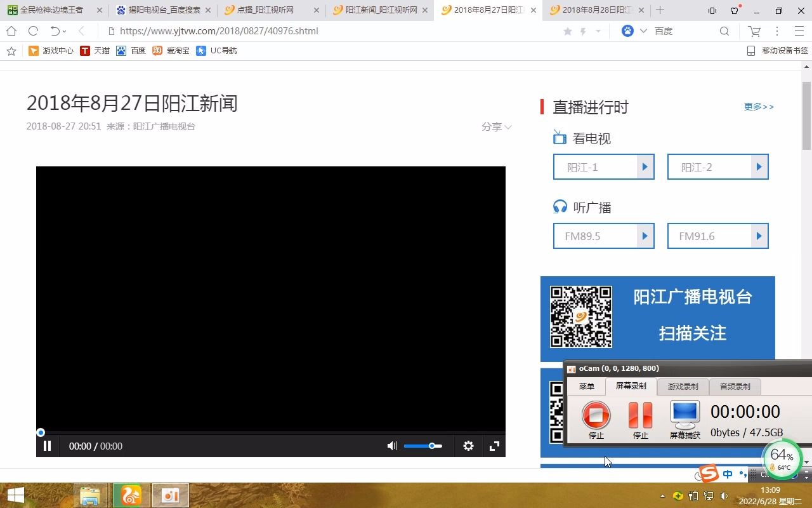812x508 pixels.
Task: Click the Baidu paw search engine icon
Action: tap(627, 31)
